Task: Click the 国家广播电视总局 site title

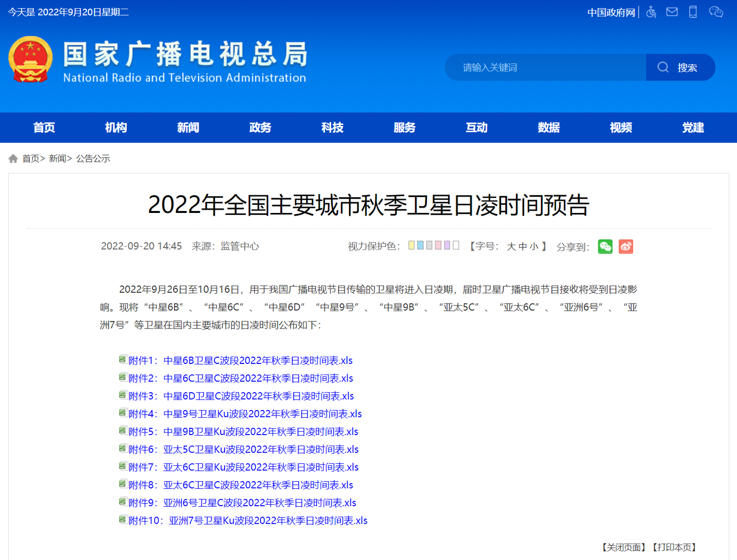Action: click(185, 54)
